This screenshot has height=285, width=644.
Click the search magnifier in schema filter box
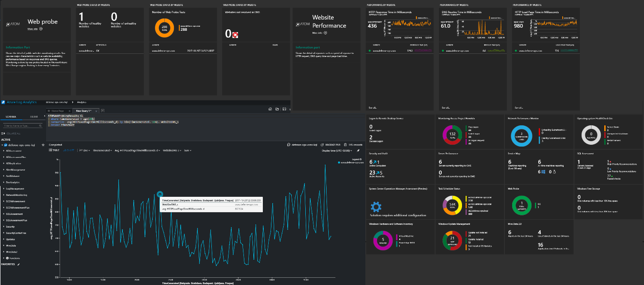click(40, 126)
